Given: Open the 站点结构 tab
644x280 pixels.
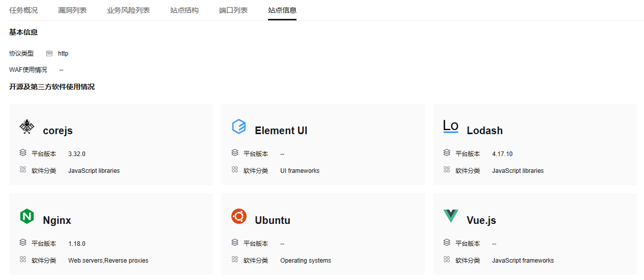Looking at the screenshot, I should 184,10.
